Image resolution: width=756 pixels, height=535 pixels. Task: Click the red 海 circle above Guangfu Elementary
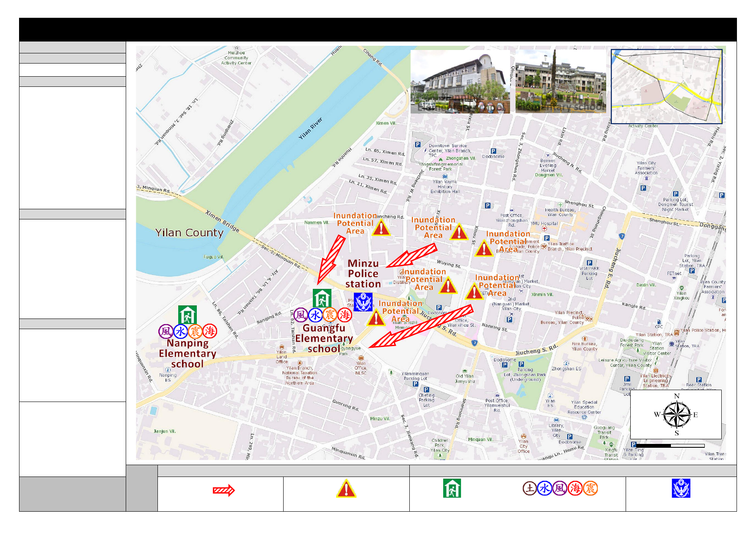coord(345,315)
